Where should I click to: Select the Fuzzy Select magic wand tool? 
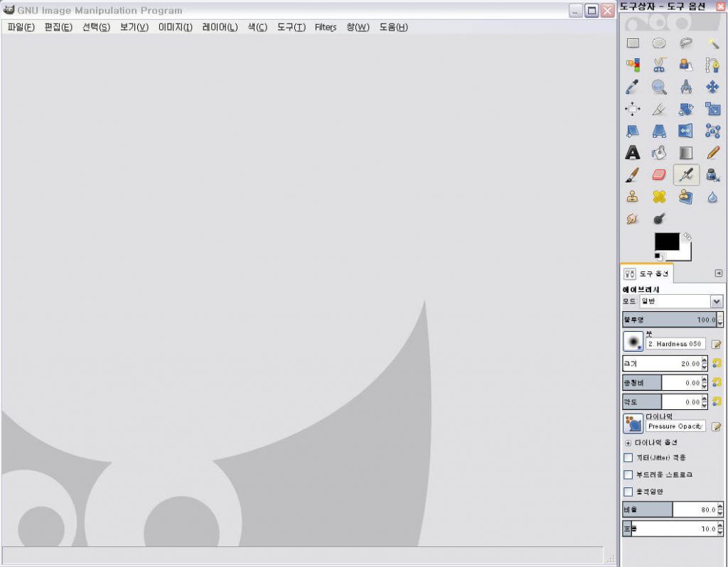(x=712, y=43)
